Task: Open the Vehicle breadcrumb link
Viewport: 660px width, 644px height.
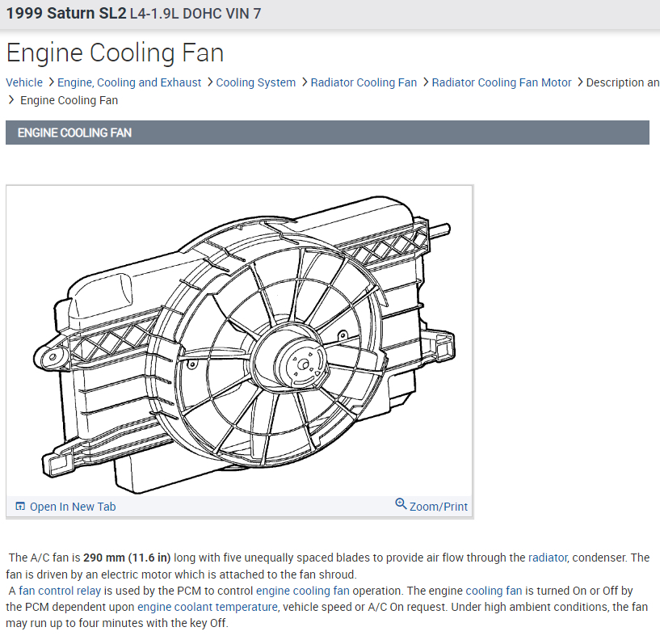Action: pyautogui.click(x=24, y=82)
